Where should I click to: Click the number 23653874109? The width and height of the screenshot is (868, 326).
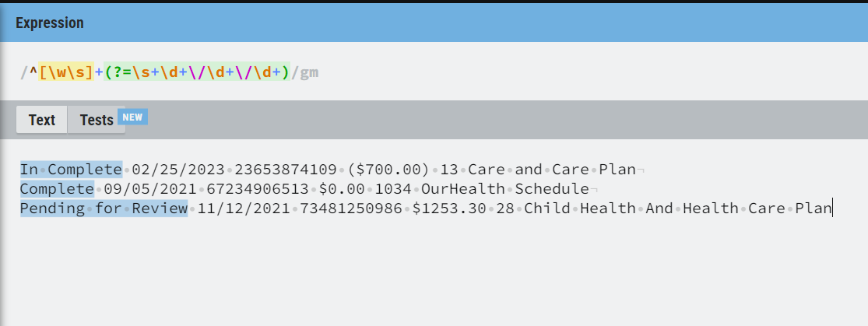click(x=286, y=170)
